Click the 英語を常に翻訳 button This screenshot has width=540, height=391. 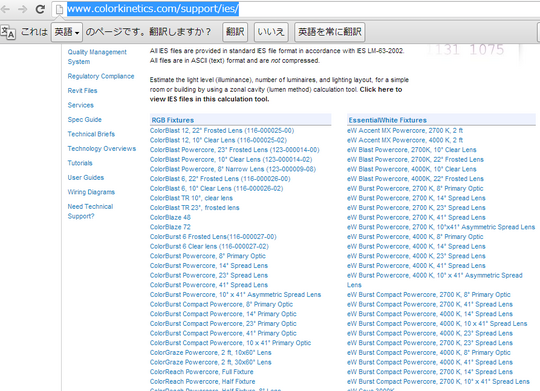pos(330,32)
